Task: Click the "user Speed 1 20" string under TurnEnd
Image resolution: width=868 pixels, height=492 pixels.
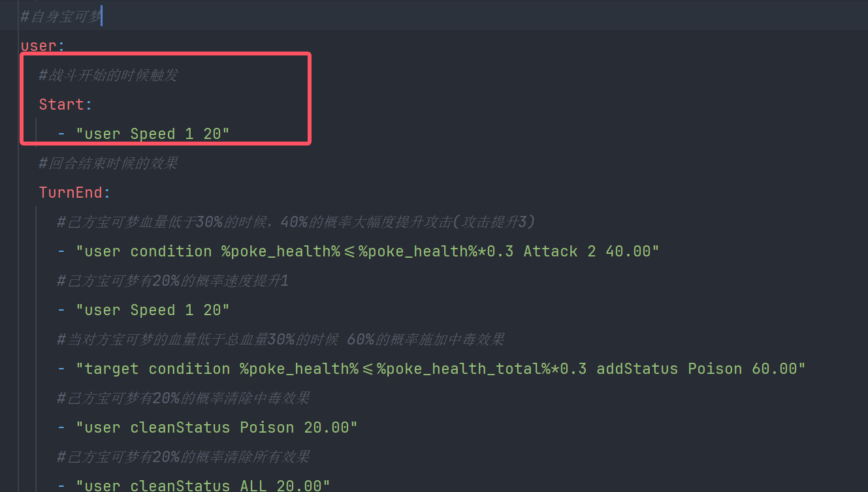Action: coord(153,310)
